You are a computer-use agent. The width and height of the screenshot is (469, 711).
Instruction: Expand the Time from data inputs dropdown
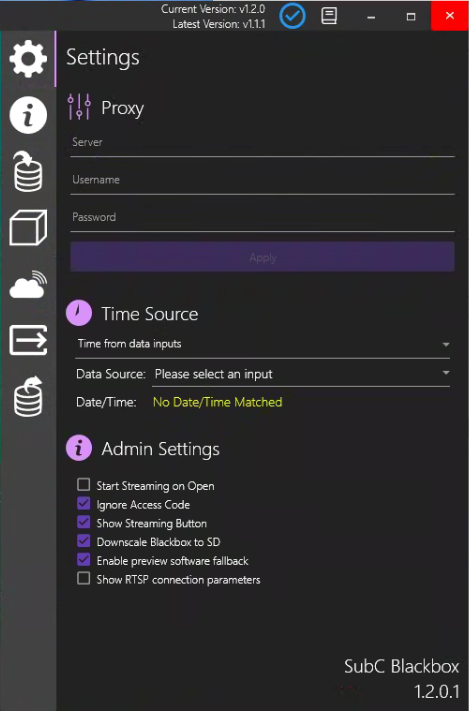pyautogui.click(x=263, y=345)
